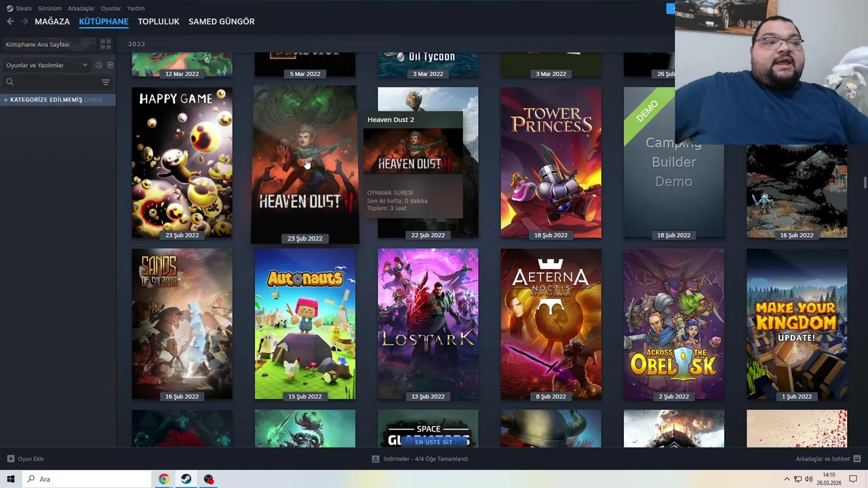Open the Windows notification center
Viewport: 868px width, 488px height.
pyautogui.click(x=853, y=479)
